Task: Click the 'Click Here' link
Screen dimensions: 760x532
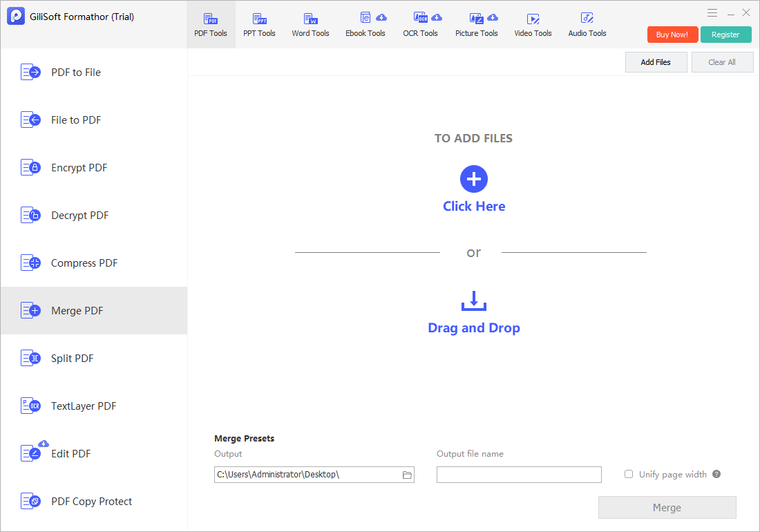Action: pos(474,207)
